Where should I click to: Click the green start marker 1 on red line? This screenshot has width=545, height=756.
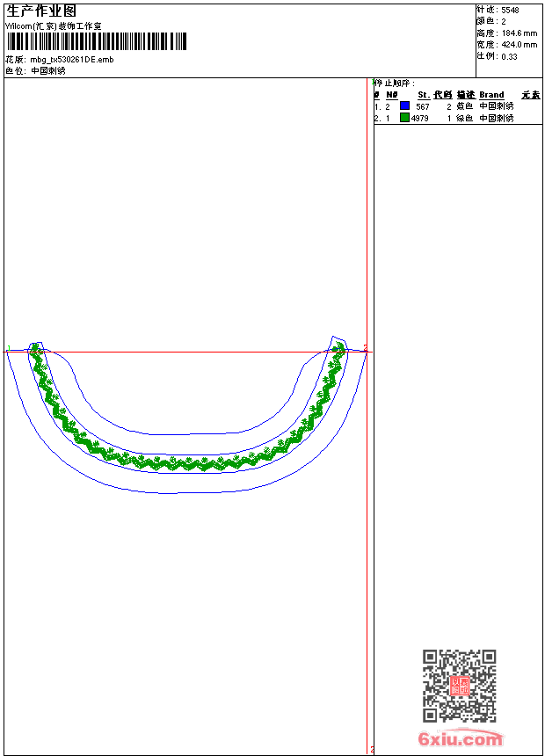pyautogui.click(x=9, y=348)
